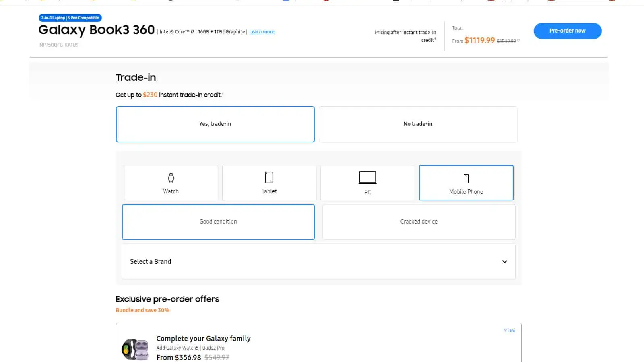
Task: Select the Mobile Phone icon
Action: pos(466,179)
